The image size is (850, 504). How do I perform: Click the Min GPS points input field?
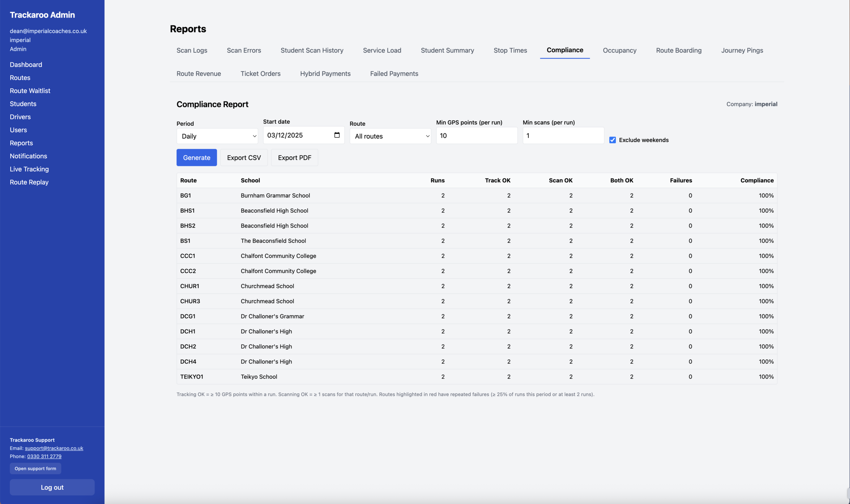[476, 135]
